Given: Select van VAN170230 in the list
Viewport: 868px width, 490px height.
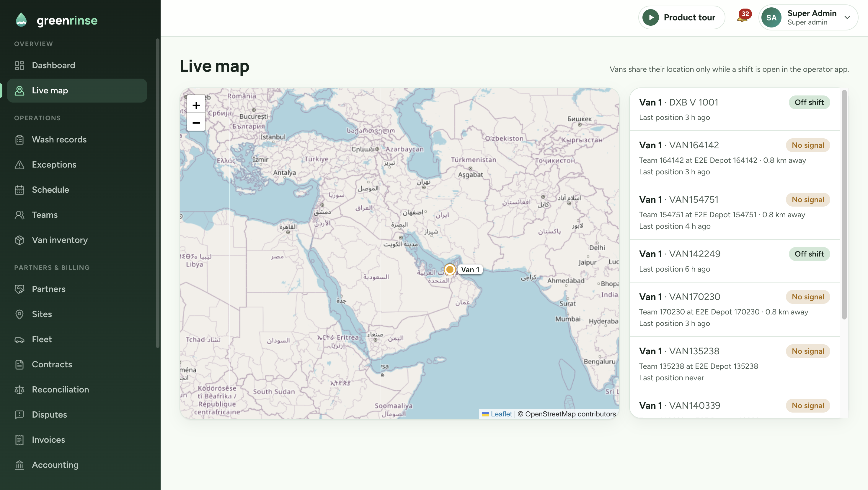Looking at the screenshot, I should pyautogui.click(x=735, y=310).
